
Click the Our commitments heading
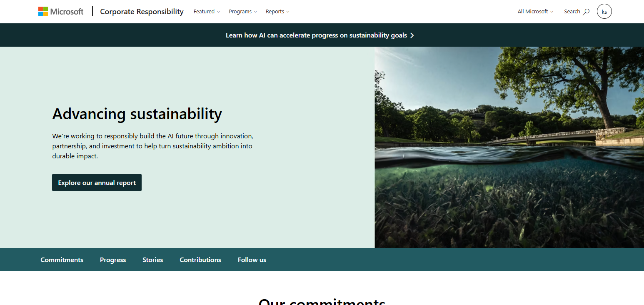pos(322,302)
